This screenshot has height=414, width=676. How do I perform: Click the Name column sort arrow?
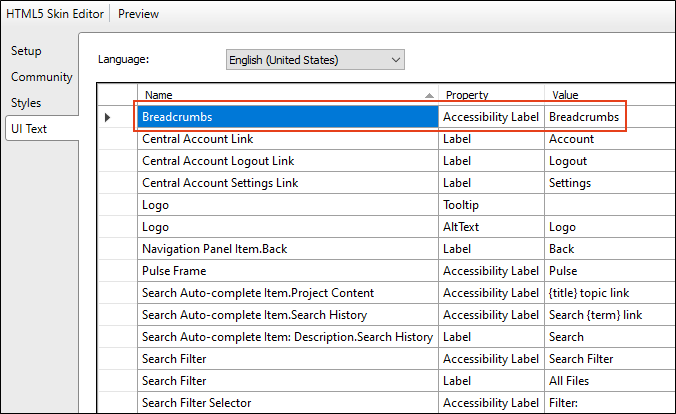[x=429, y=95]
